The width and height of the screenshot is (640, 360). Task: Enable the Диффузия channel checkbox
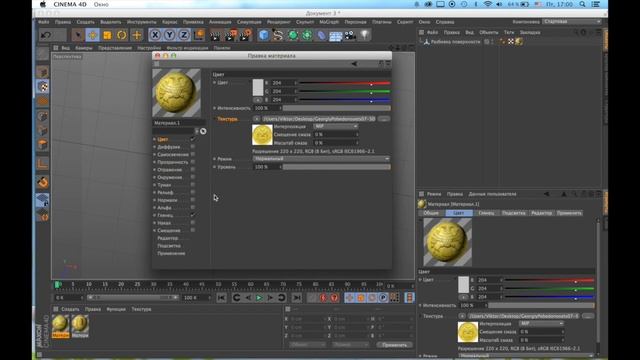192,147
